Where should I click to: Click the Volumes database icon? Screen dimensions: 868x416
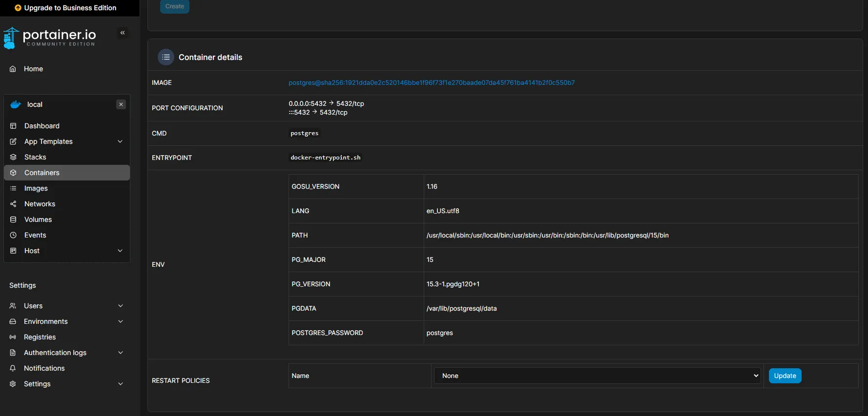coord(13,219)
